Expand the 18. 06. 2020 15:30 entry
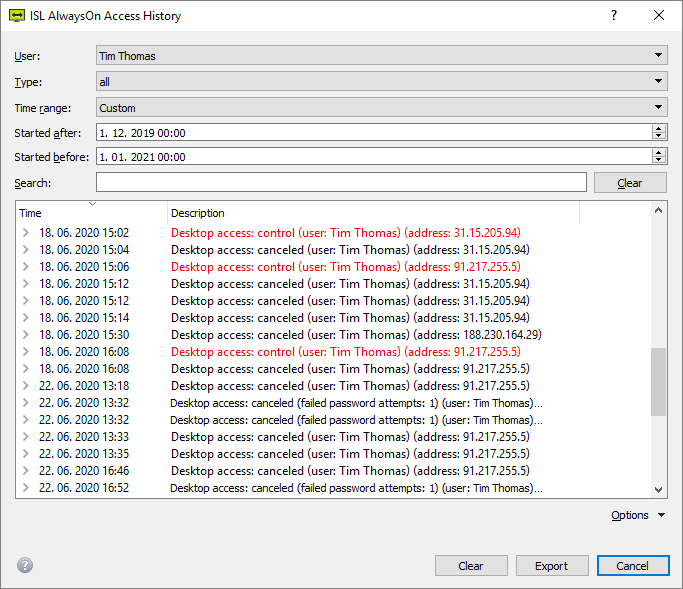 coord(27,334)
